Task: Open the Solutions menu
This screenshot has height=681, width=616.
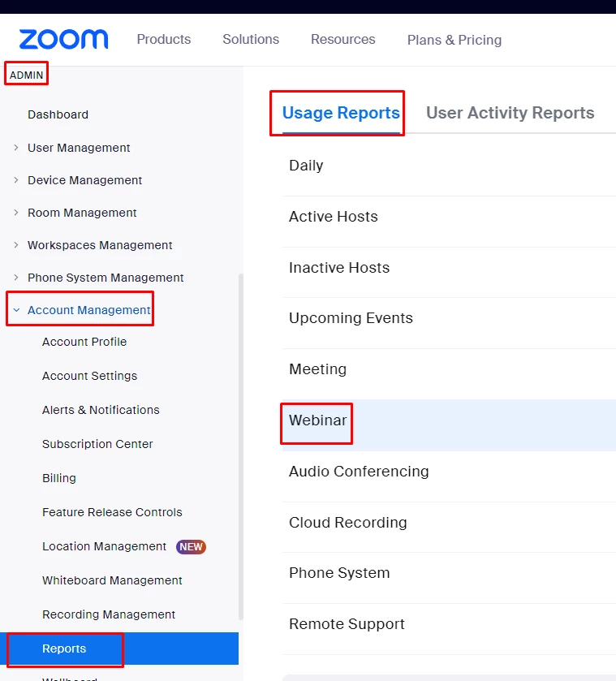Action: 251,39
